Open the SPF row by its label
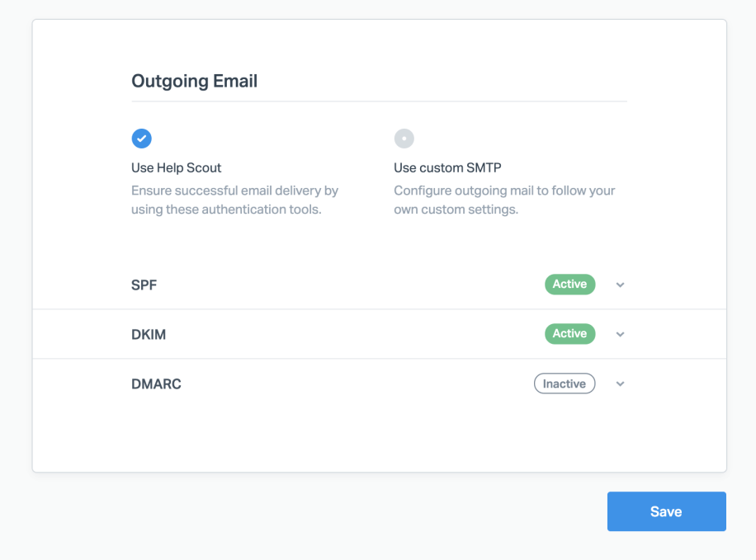This screenshot has height=560, width=756. click(144, 285)
